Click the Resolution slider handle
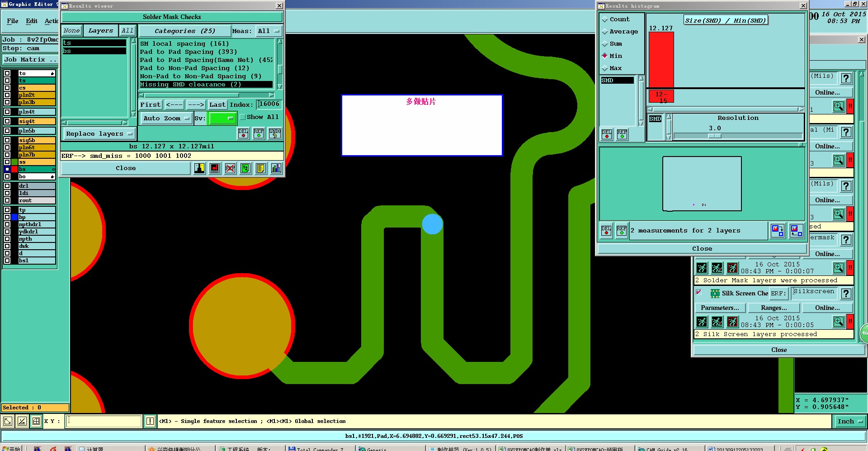This screenshot has width=868, height=451. tap(715, 136)
